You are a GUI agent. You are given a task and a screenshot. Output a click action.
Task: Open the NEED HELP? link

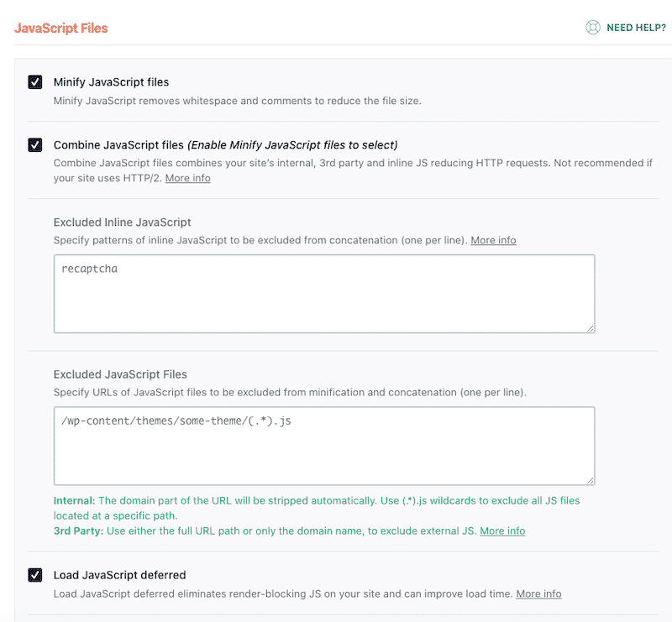click(636, 28)
